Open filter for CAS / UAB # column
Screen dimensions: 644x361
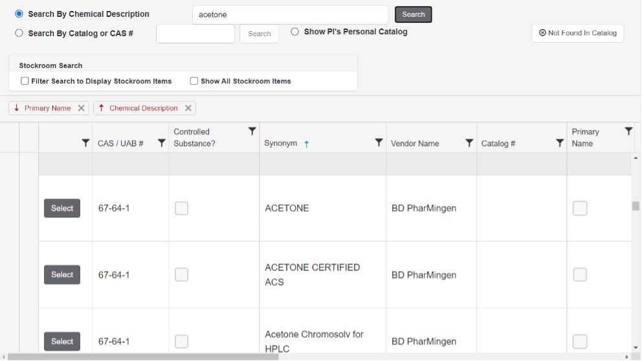coord(162,144)
